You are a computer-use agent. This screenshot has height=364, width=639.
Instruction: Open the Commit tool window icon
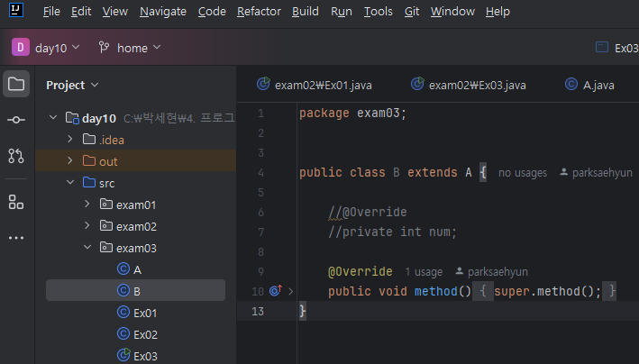pyautogui.click(x=16, y=120)
